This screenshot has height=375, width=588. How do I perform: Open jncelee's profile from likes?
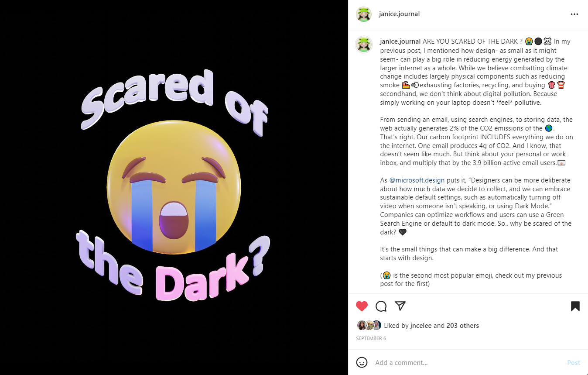[x=421, y=326]
